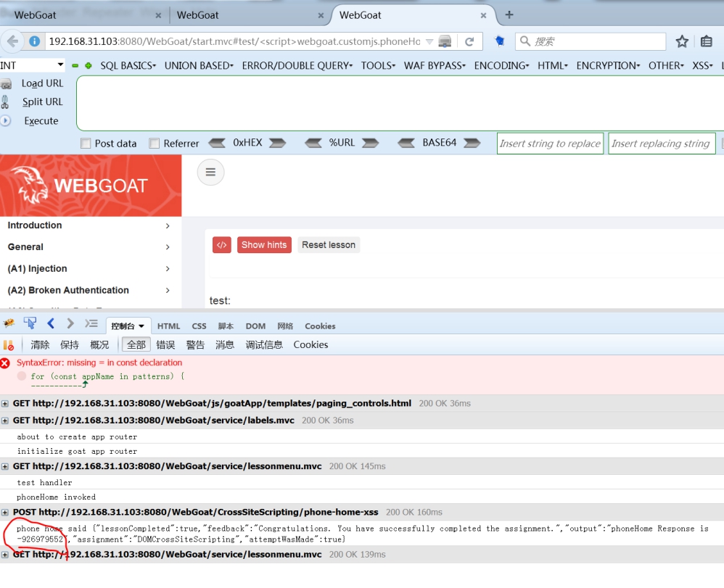Image resolution: width=724 pixels, height=588 pixels.
Task: Open bookmarks list icon
Action: [706, 42]
